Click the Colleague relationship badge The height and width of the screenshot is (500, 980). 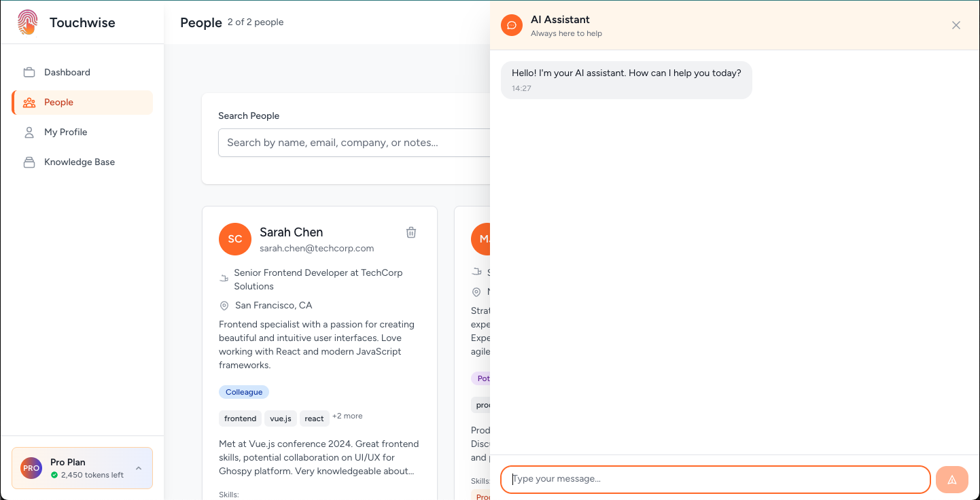point(244,392)
